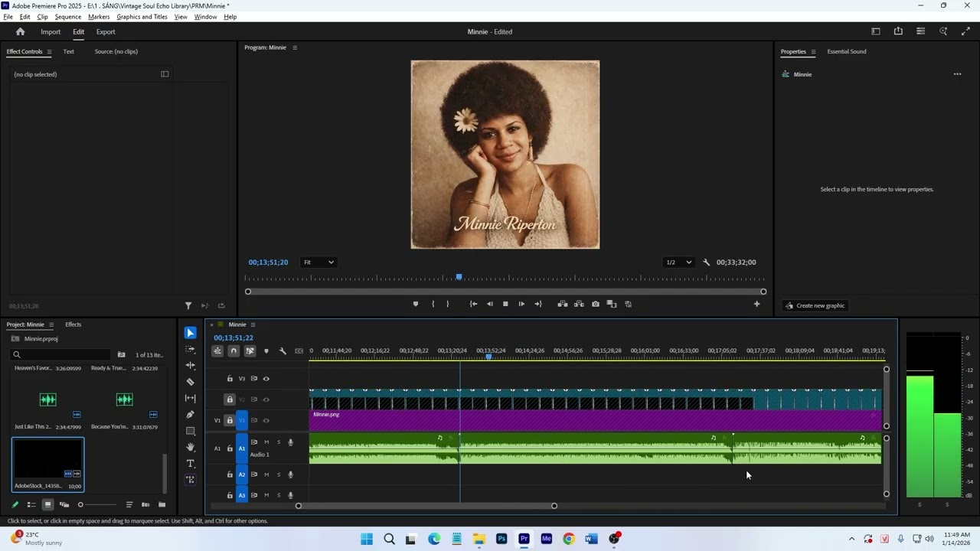Toggle V3 track eye visibility
Image resolution: width=980 pixels, height=551 pixels.
pyautogui.click(x=266, y=379)
